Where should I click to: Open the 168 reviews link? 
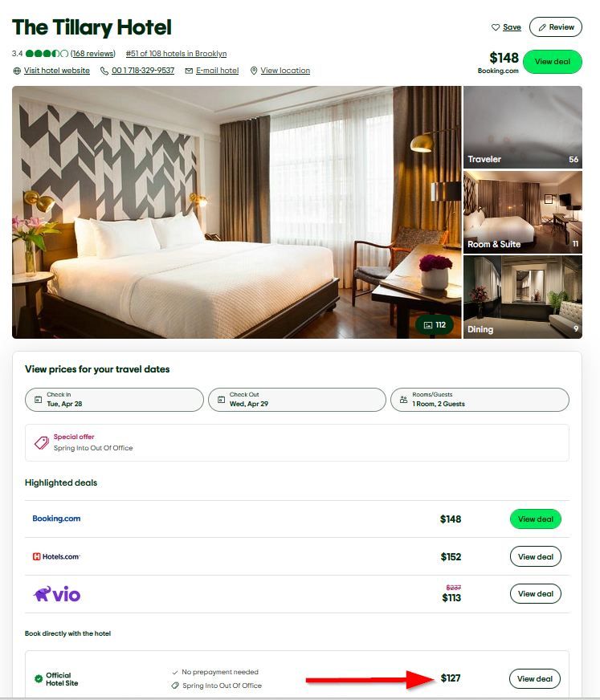pyautogui.click(x=93, y=54)
